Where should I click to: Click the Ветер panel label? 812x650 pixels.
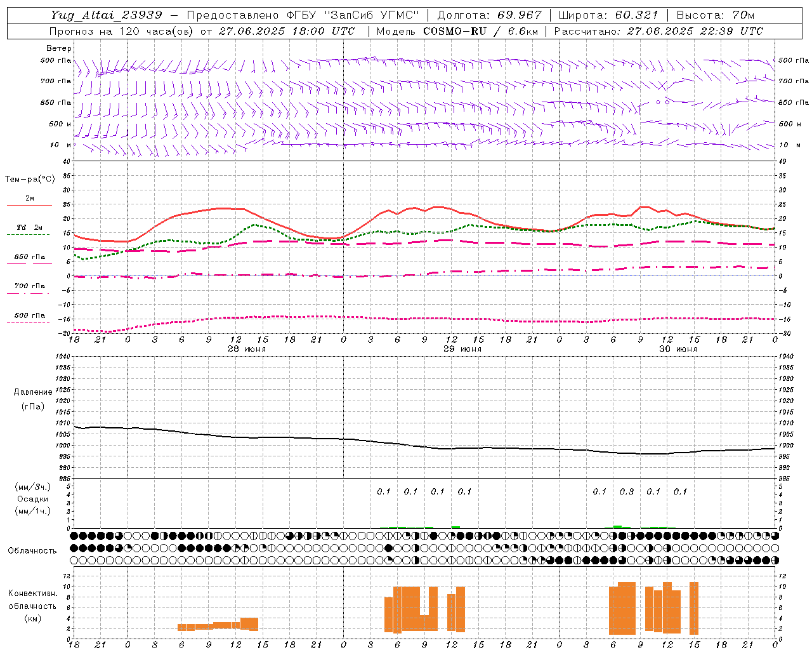59,48
